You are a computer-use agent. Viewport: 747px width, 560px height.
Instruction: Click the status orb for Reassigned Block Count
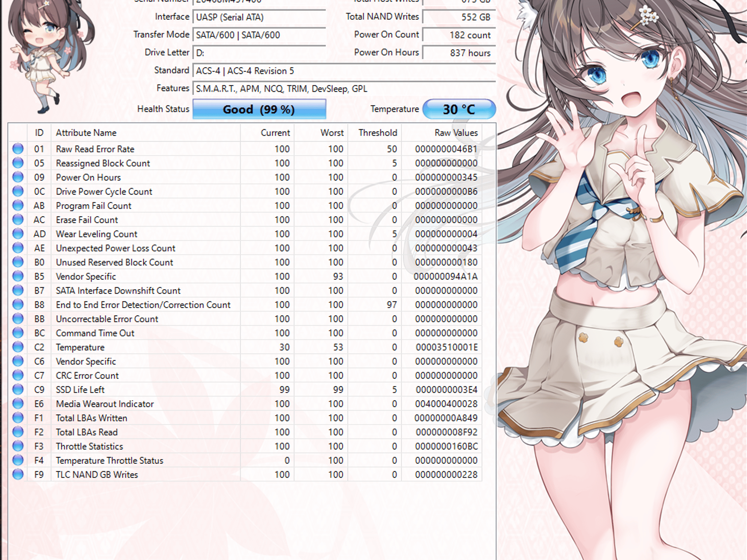pos(18,163)
